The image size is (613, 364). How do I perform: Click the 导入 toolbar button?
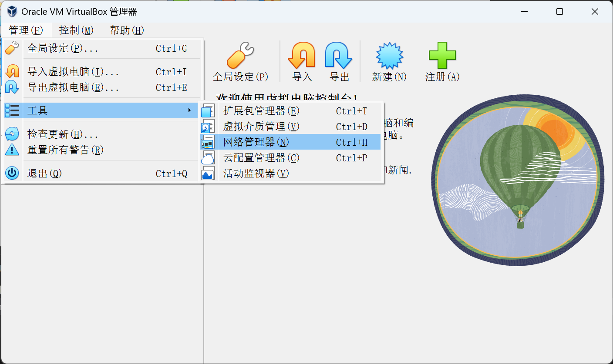(x=302, y=62)
